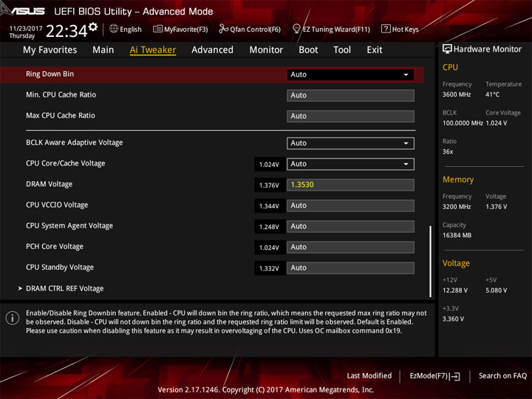Viewport: 532px width, 399px height.
Task: Click the 11/23/2017 Thursday date
Action: click(25, 32)
